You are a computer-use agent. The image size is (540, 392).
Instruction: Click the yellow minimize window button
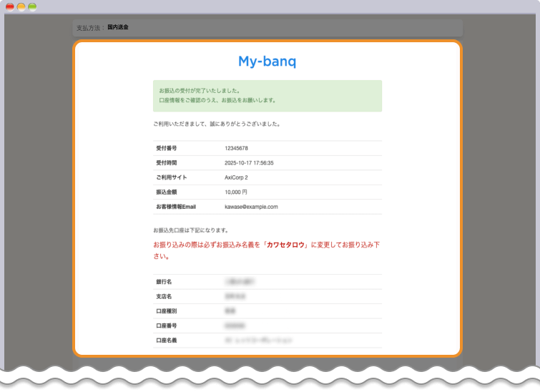pyautogui.click(x=21, y=6)
